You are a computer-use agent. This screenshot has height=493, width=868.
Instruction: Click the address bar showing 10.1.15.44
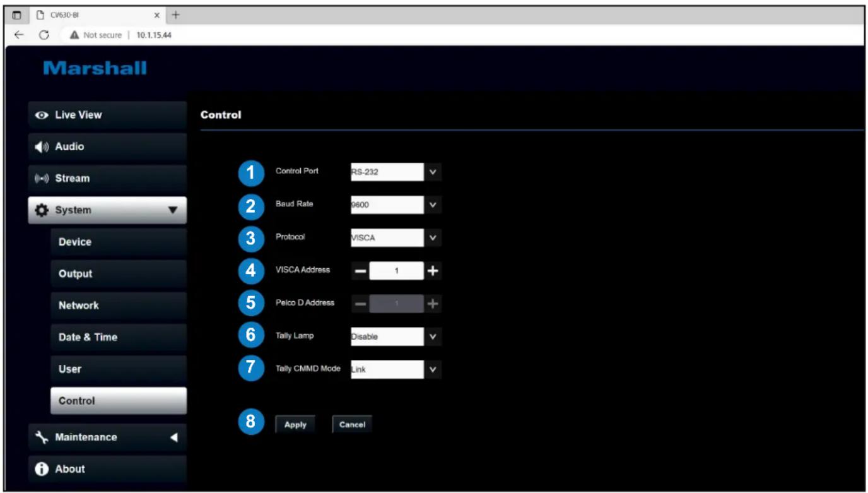[x=155, y=35]
